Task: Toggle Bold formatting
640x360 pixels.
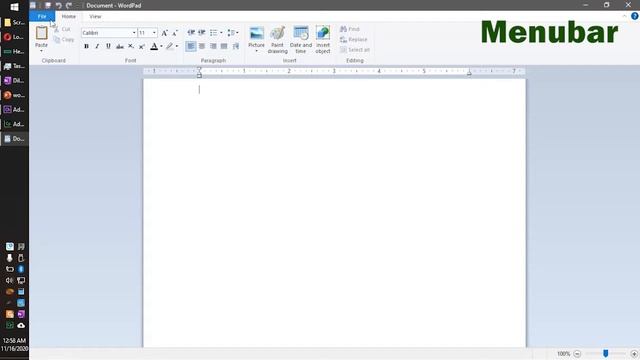Action: coord(86,46)
